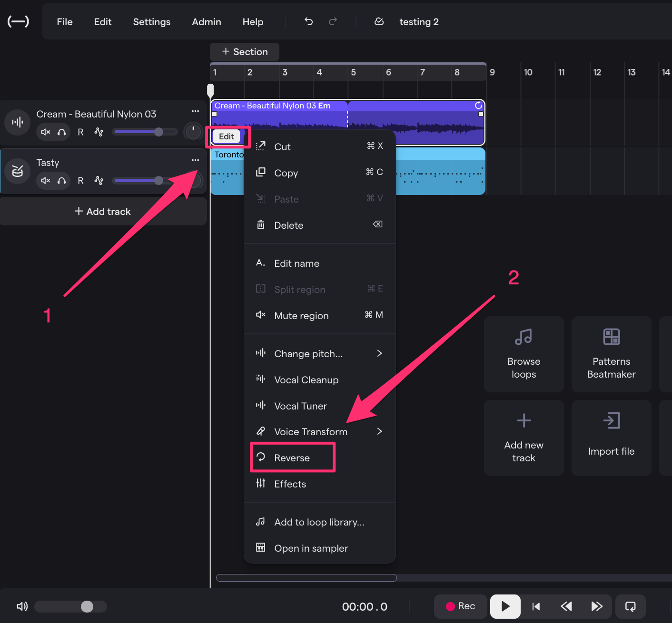Screen dimensions: 672x623
Task: Click the undo arrow icon
Action: 308,21
